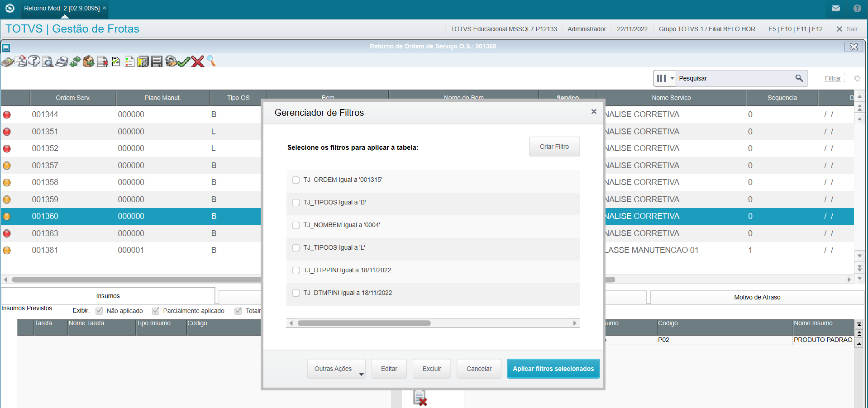Toggle the checkbox after Parcialmente aplicado
This screenshot has width=868, height=408.
point(238,311)
